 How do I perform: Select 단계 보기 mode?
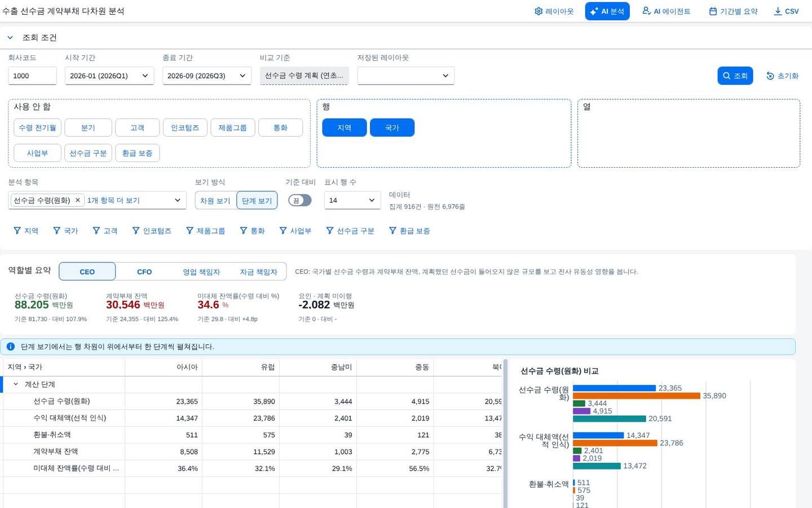coord(257,200)
